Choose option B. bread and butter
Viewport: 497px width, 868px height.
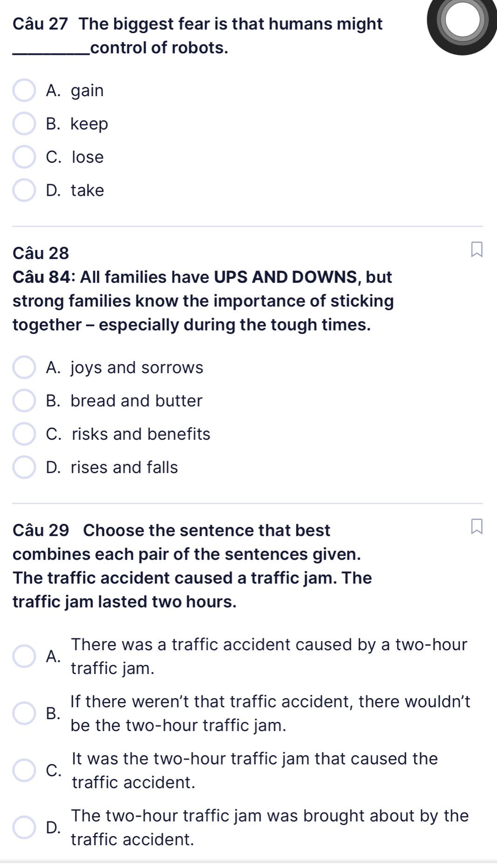(x=24, y=401)
